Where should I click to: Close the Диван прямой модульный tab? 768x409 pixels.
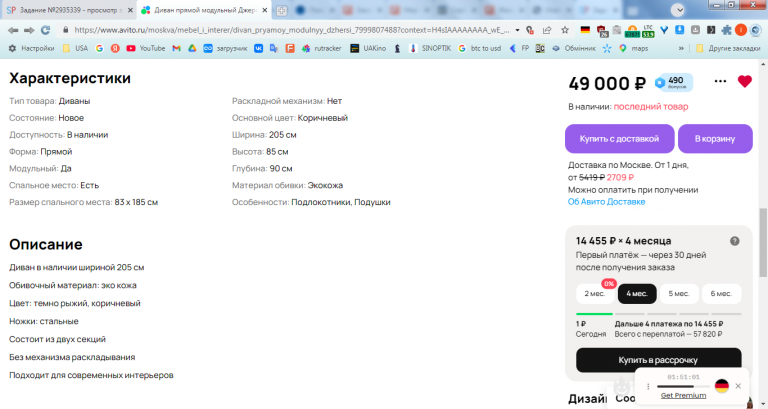click(264, 10)
